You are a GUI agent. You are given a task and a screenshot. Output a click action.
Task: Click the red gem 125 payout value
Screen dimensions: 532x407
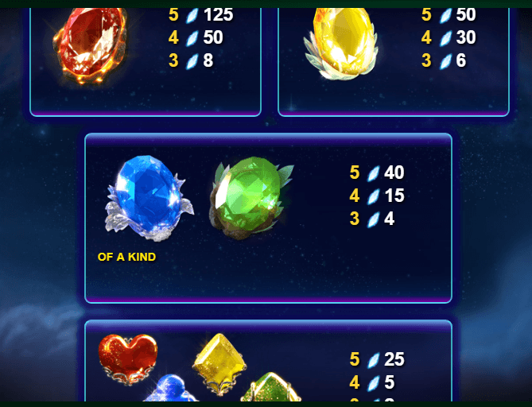(218, 15)
